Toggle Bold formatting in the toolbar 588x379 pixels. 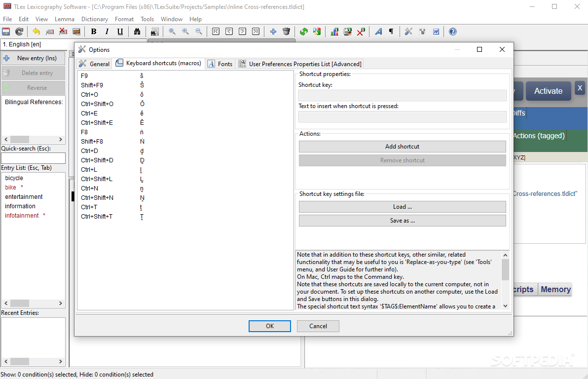coord(94,32)
